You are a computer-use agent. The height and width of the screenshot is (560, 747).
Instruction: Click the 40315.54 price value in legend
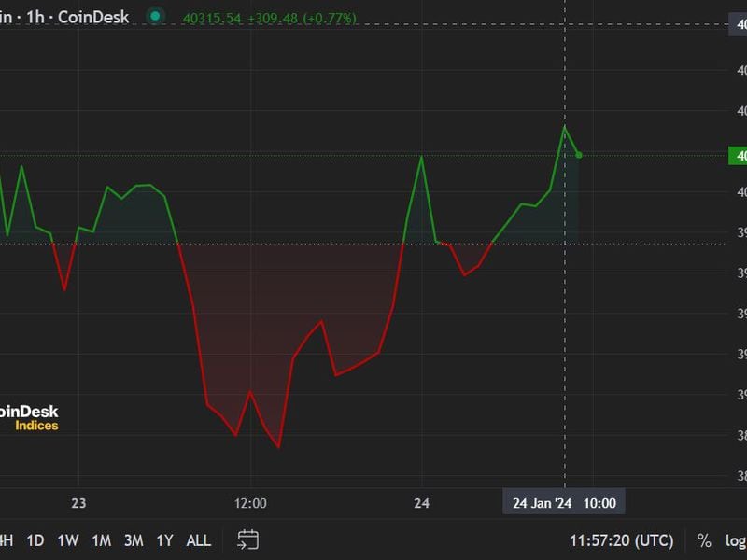pyautogui.click(x=214, y=18)
